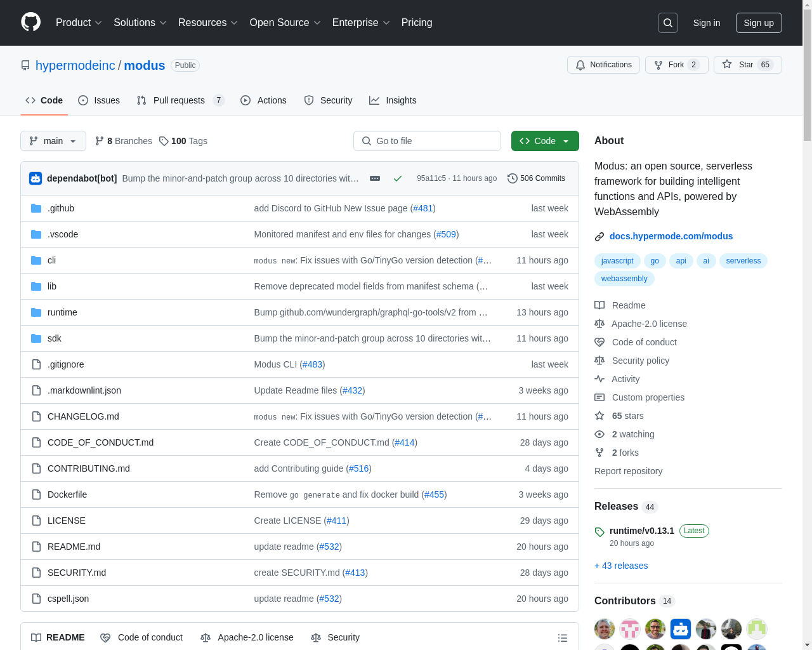Screen dimensions: 812x650
Task: Select the webassembly topic tag
Action: [624, 279]
